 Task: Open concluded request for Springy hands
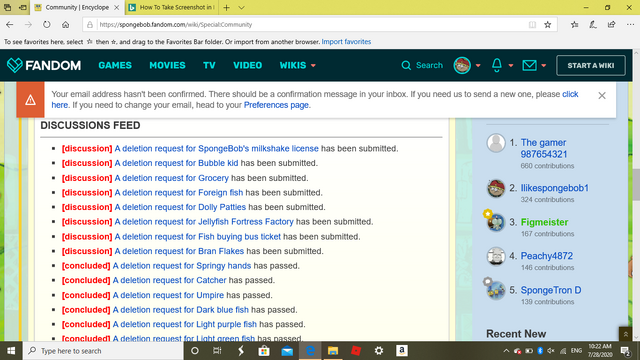click(182, 266)
